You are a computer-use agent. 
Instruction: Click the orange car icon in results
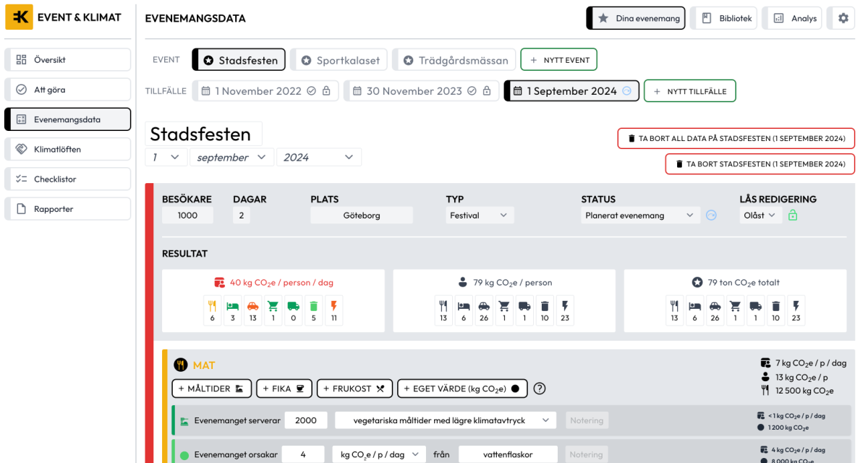[253, 306]
